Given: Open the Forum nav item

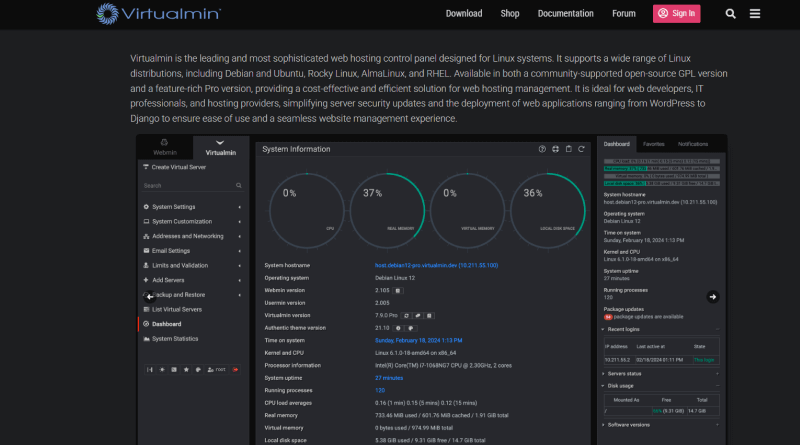Looking at the screenshot, I should tap(623, 14).
